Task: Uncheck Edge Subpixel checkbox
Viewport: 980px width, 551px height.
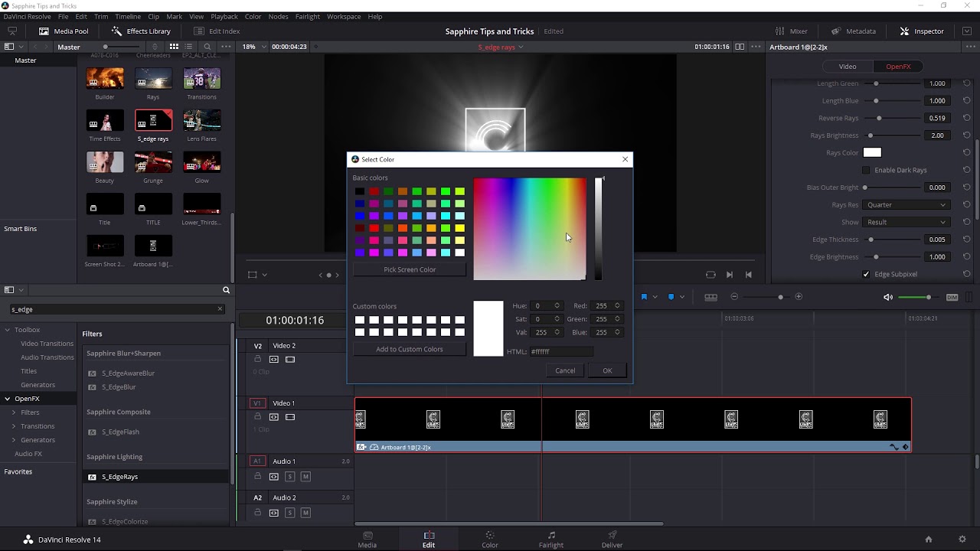Action: click(x=867, y=274)
